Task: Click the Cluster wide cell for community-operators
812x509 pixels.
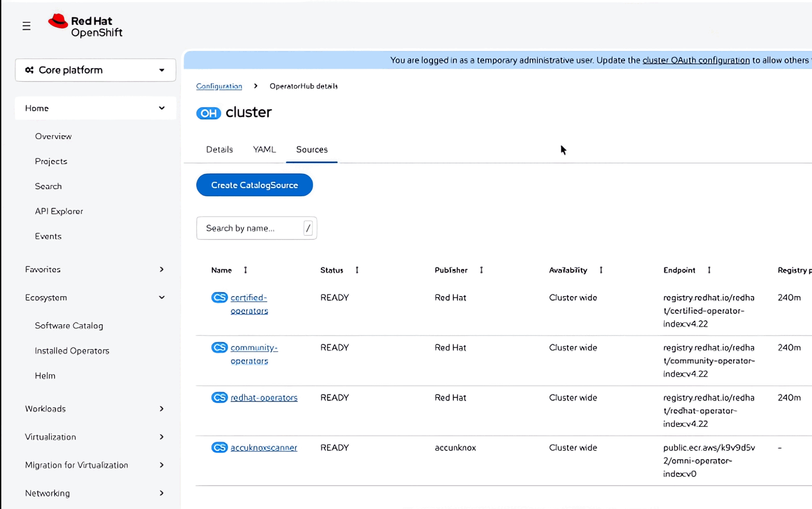Action: point(573,347)
